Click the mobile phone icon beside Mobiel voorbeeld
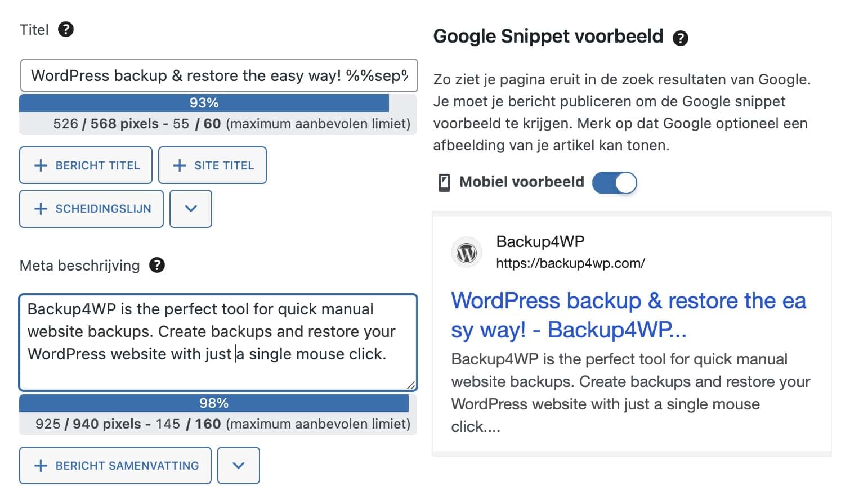This screenshot has width=850, height=504. (444, 182)
